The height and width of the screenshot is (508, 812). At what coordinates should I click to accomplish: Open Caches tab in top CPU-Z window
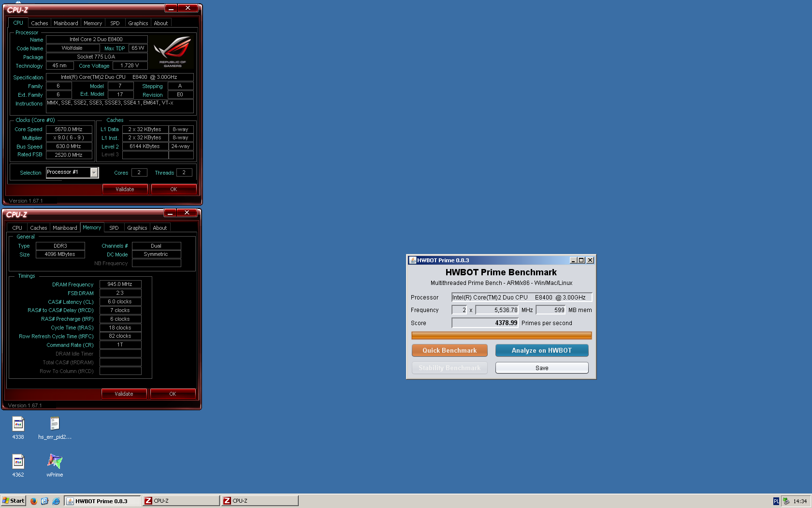40,23
